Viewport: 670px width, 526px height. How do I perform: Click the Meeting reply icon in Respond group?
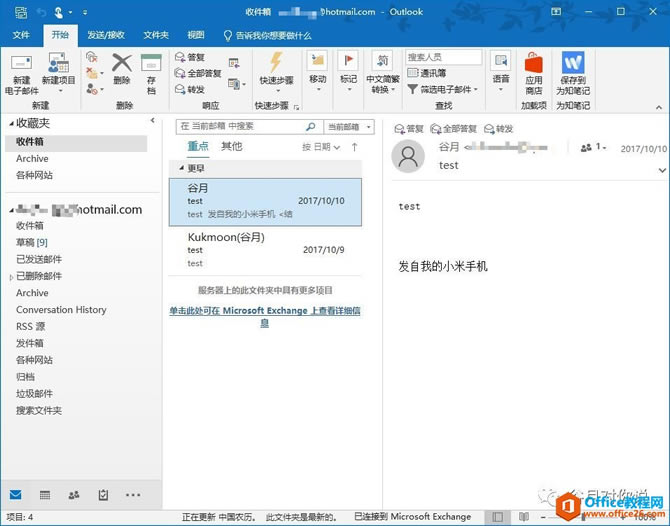(x=234, y=64)
